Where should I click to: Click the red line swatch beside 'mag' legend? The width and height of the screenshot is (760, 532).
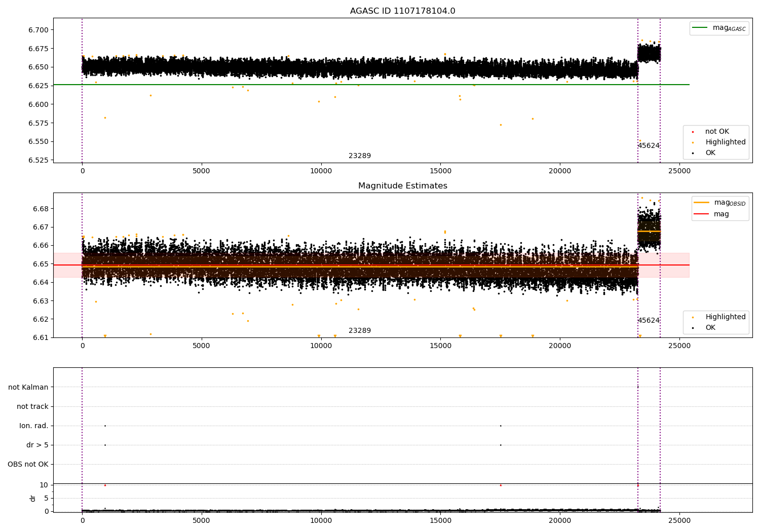[x=702, y=214]
